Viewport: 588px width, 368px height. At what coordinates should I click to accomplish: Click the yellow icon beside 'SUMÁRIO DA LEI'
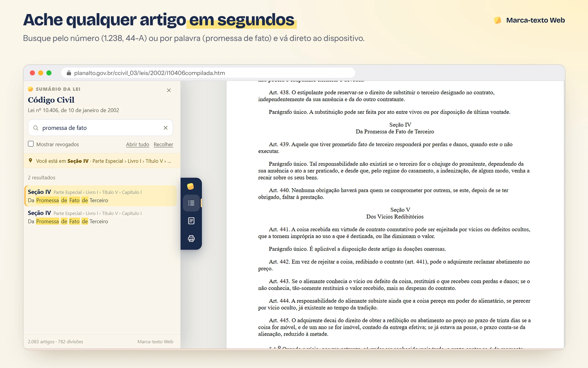coord(30,89)
